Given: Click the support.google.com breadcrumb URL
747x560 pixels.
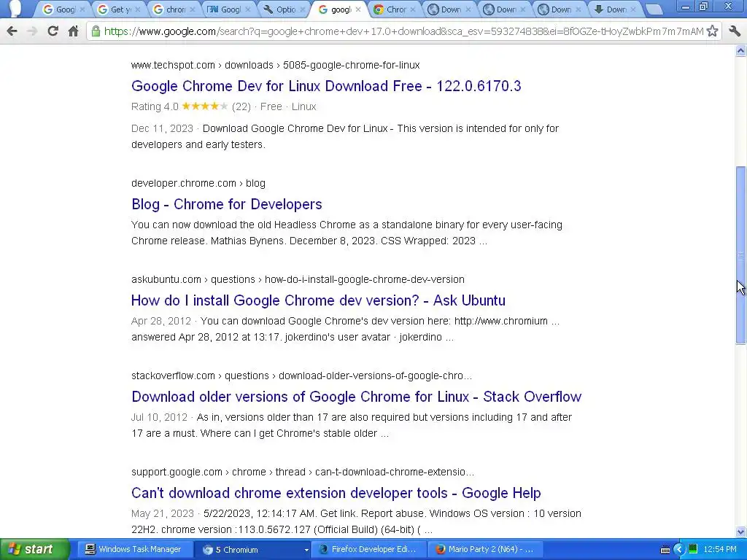Looking at the screenshot, I should [303, 472].
